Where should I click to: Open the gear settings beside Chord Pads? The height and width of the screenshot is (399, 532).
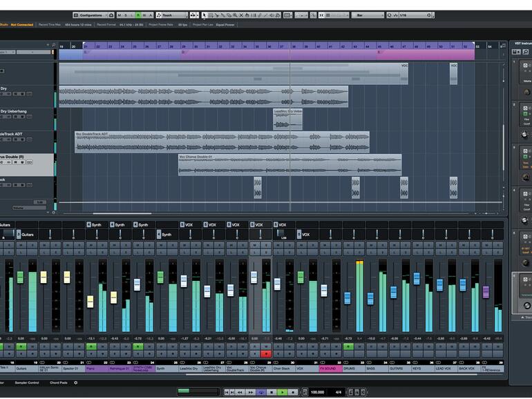tap(76, 382)
